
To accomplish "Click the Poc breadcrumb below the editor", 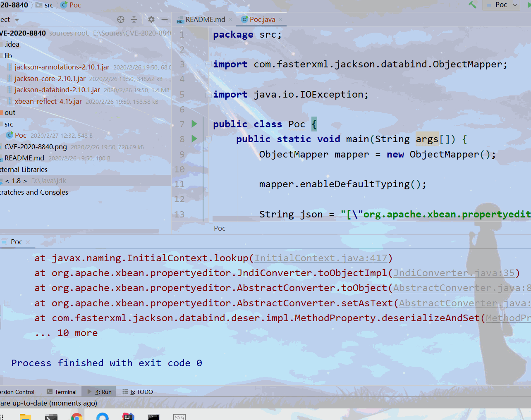I will [220, 228].
